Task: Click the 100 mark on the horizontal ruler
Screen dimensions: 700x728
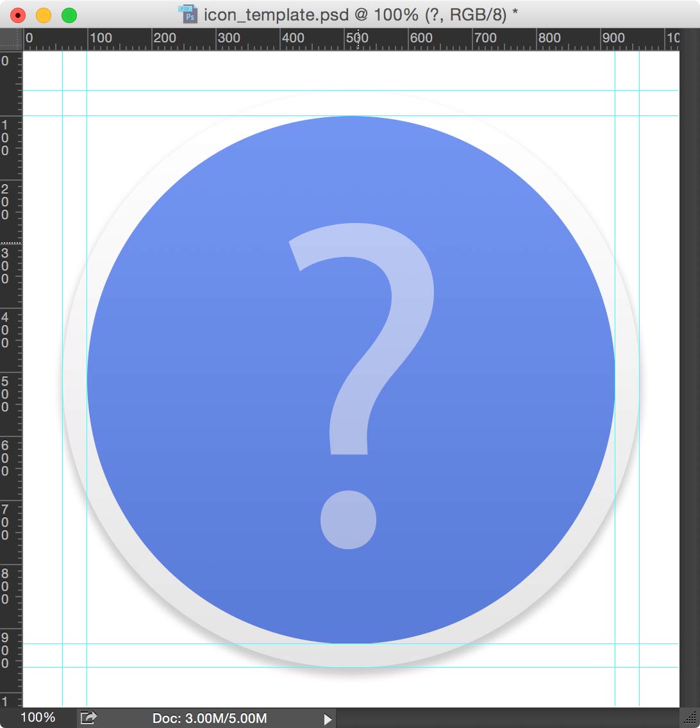Action: (101, 38)
